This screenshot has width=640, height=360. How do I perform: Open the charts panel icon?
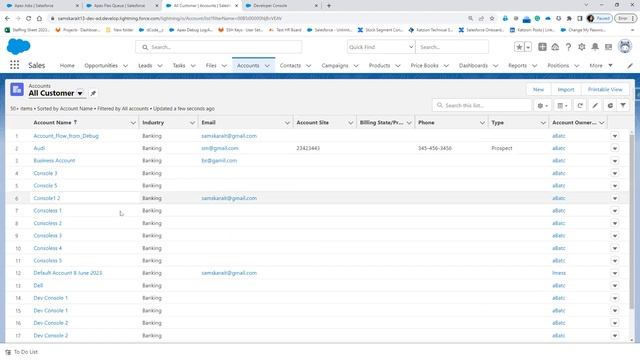[x=610, y=105]
